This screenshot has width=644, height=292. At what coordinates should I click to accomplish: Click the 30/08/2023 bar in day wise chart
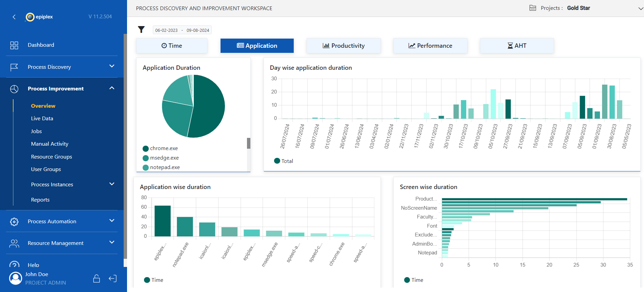tap(612, 102)
